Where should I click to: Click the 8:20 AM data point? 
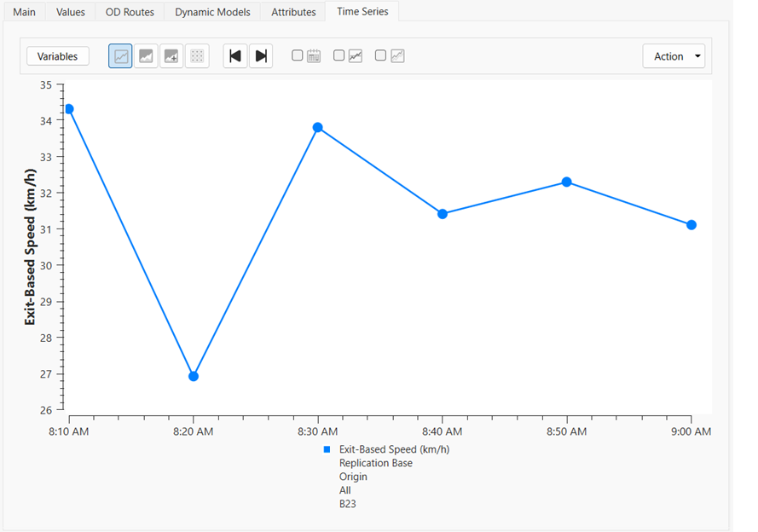(194, 376)
